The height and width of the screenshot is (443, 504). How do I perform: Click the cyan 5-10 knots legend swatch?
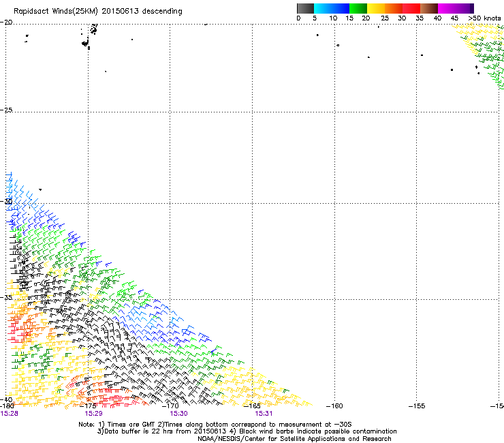pyautogui.click(x=323, y=8)
